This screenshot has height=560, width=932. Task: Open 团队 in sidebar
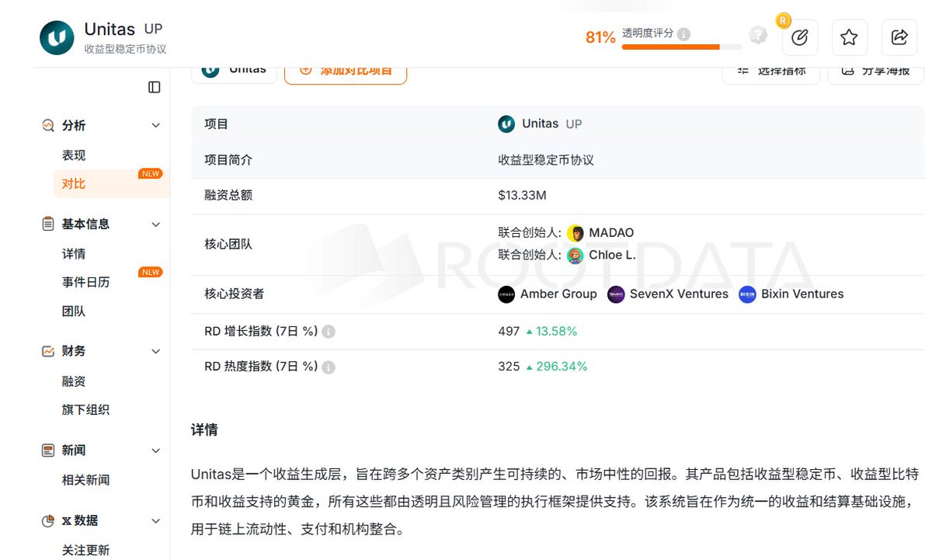pyautogui.click(x=74, y=311)
